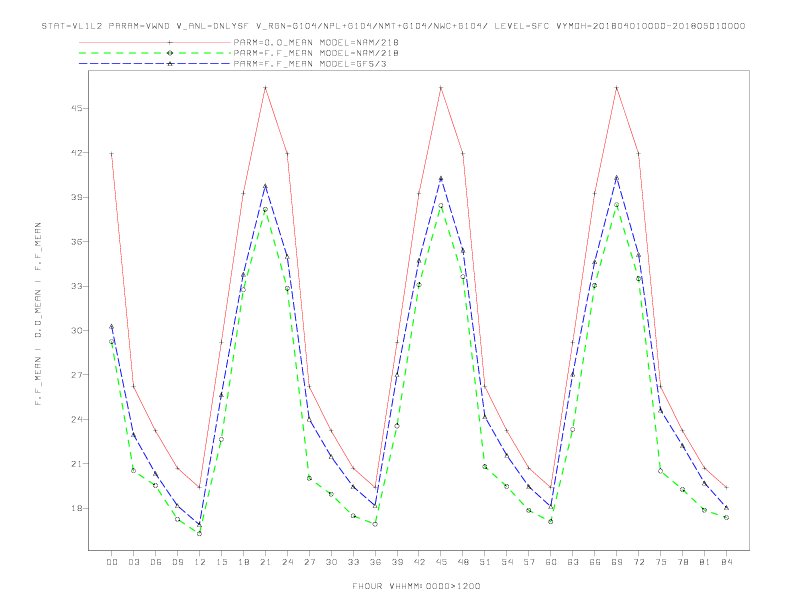Click x-axis forecast hour label 27
Image resolution: width=792 pixels, height=612 pixels.
[309, 562]
